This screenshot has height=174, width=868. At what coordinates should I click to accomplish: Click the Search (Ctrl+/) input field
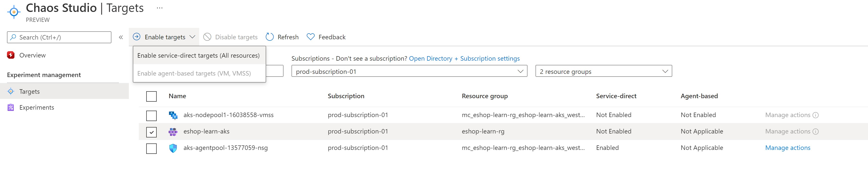[x=59, y=37]
